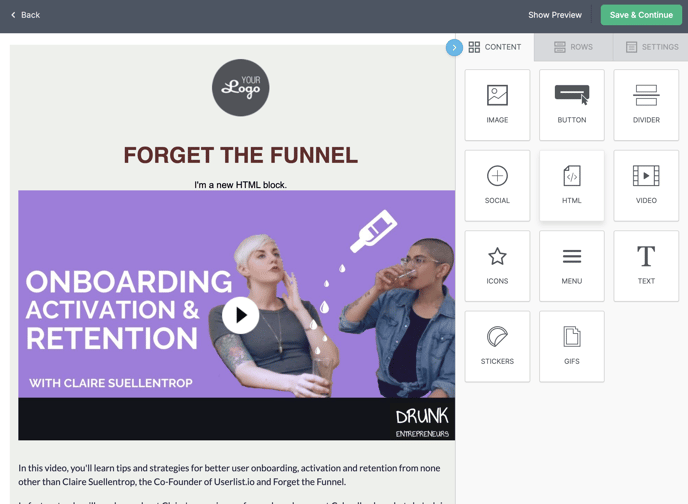Click Show Preview

coord(555,15)
